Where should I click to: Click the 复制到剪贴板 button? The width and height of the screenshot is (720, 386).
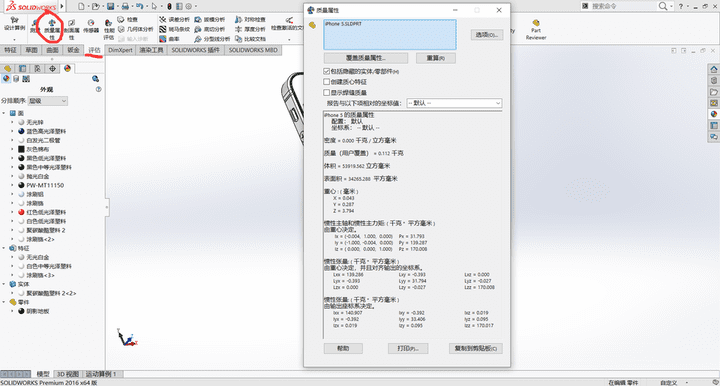coord(476,348)
